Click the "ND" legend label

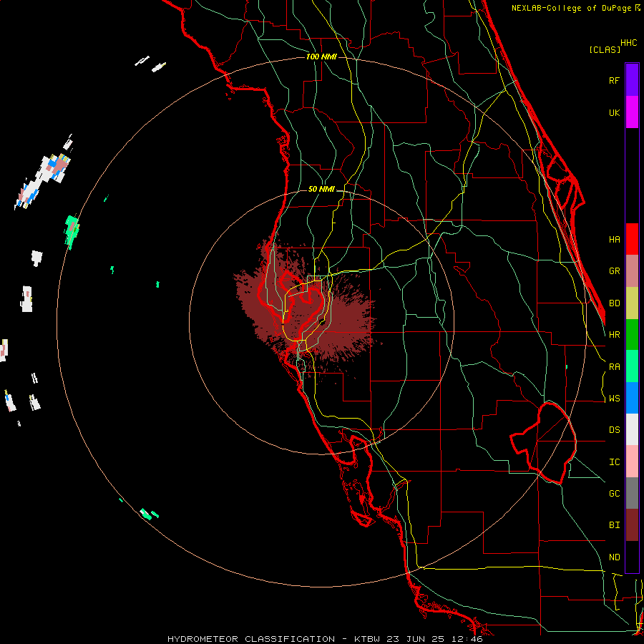tap(614, 557)
